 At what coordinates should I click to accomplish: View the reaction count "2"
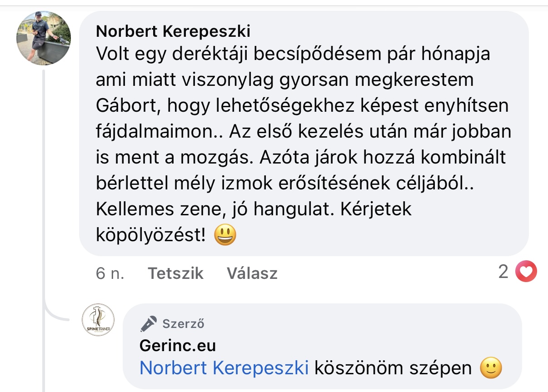pos(503,272)
